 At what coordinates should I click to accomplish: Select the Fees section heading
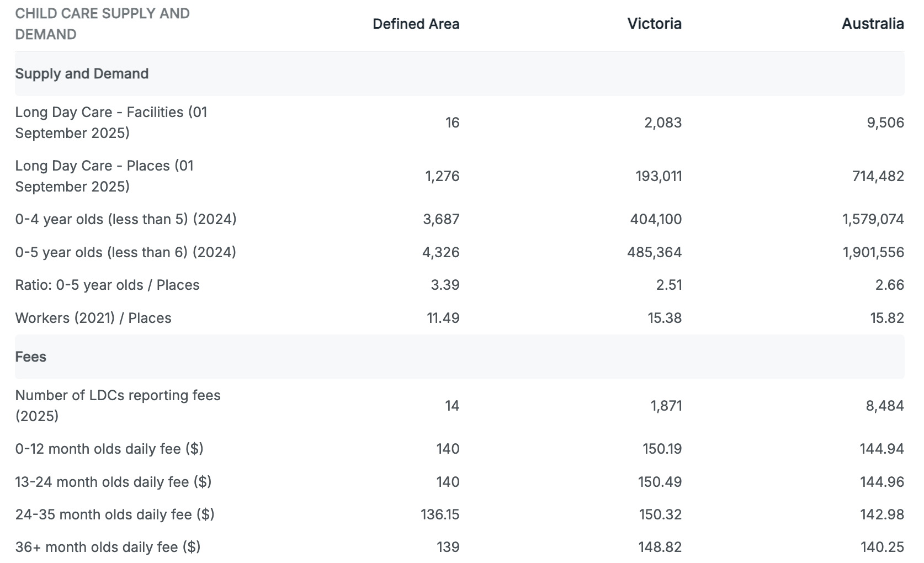click(31, 357)
